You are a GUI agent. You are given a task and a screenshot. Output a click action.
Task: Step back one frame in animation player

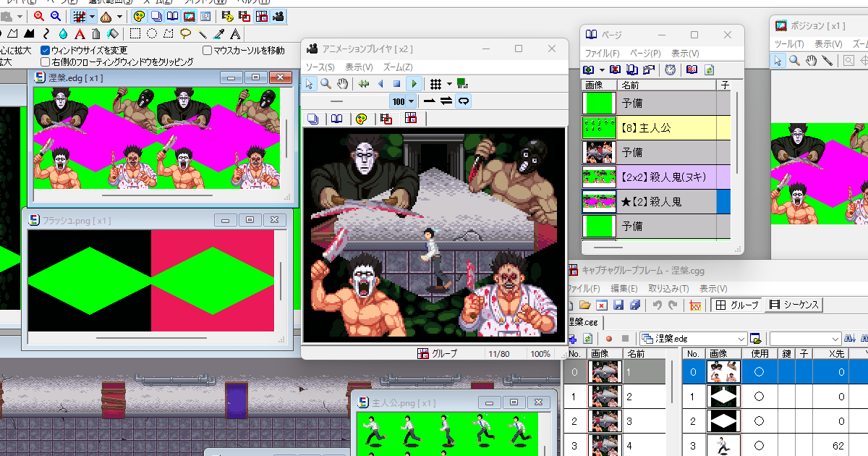(380, 84)
